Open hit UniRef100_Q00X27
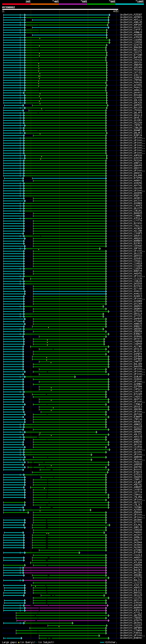The width and height of the screenshot is (146, 644). (x=131, y=27)
